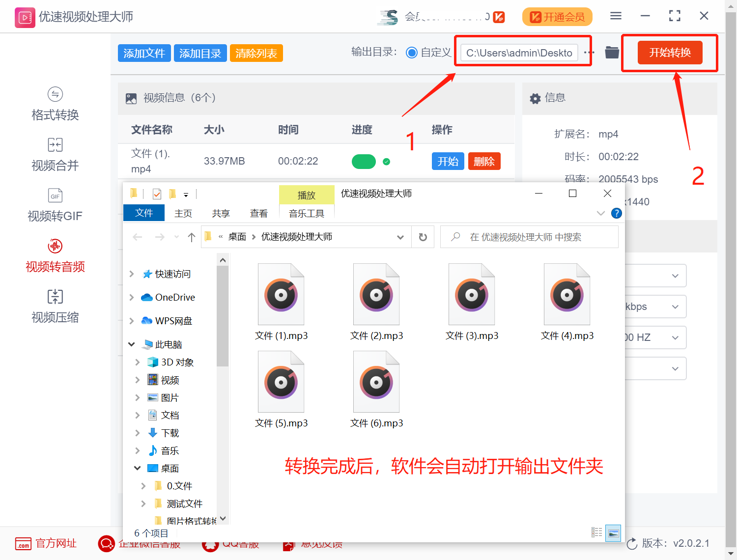Open the first settings dropdown above kbps
This screenshot has height=560, width=737.
point(655,276)
